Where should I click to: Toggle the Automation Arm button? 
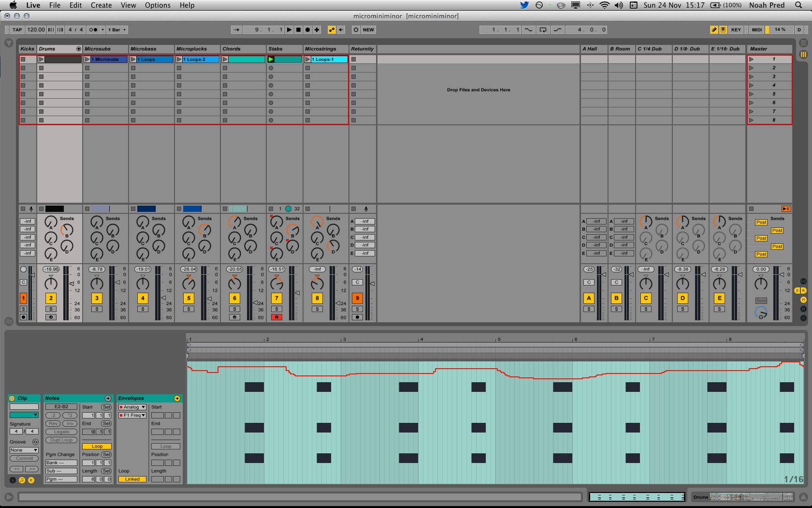[332, 30]
